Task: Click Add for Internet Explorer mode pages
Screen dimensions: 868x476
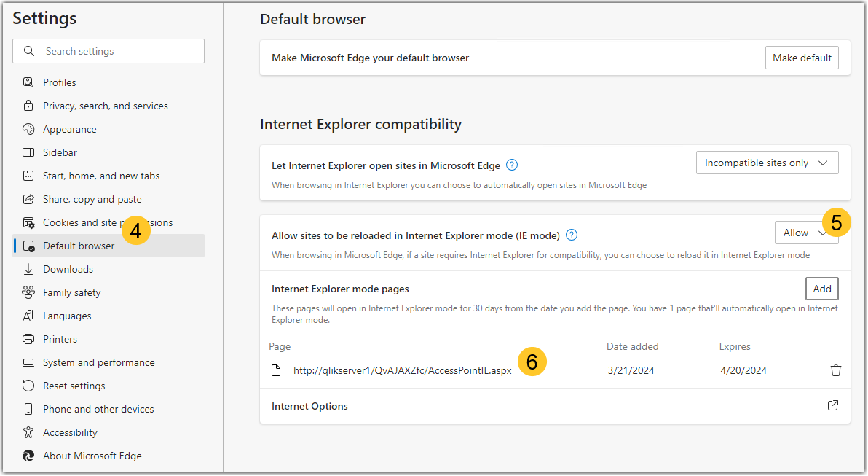Action: tap(821, 289)
